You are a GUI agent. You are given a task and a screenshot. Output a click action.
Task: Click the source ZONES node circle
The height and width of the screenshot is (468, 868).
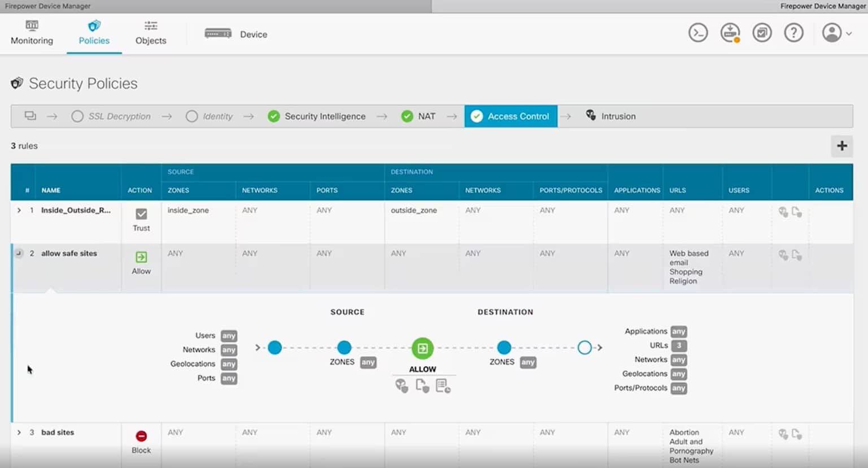(x=344, y=348)
